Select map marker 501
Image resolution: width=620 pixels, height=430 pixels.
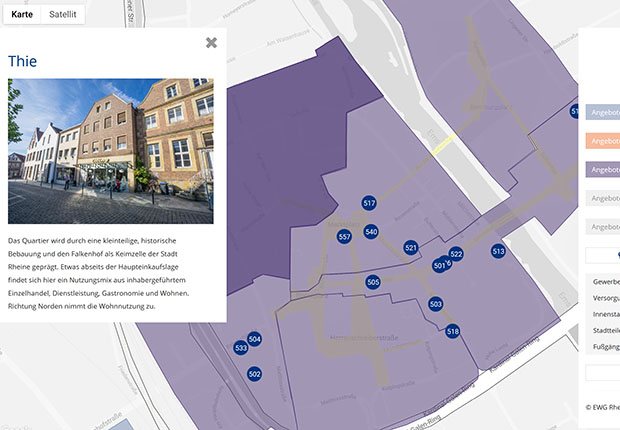pyautogui.click(x=438, y=266)
